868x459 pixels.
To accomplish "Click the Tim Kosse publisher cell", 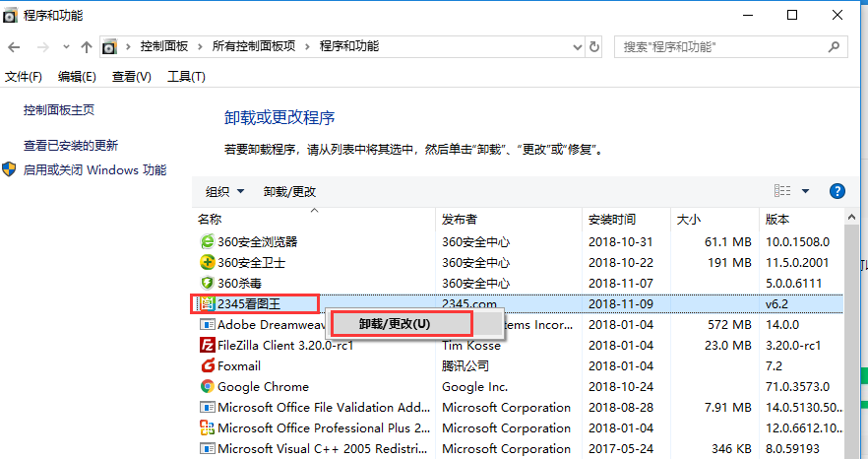I will 471,346.
